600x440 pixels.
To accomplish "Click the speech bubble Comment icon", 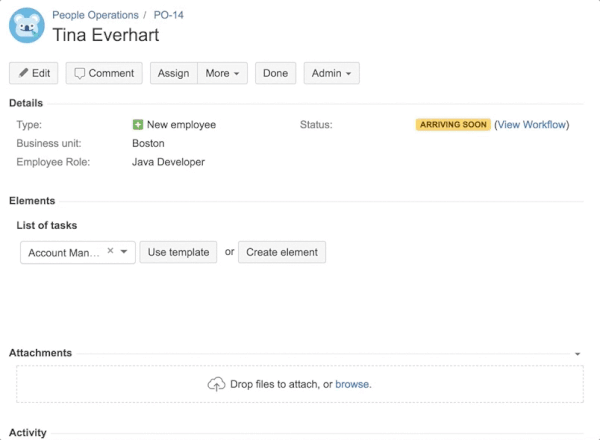I will pyautogui.click(x=80, y=73).
